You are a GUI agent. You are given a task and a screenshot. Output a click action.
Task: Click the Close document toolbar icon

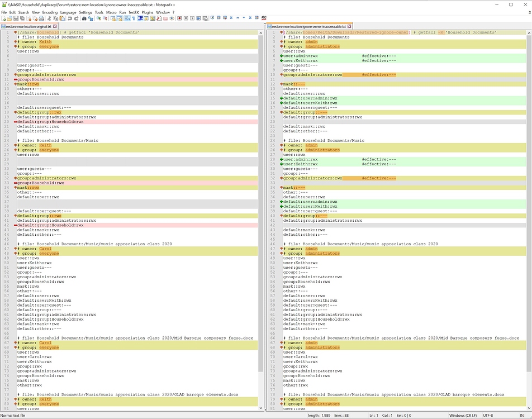pyautogui.click(x=29, y=18)
